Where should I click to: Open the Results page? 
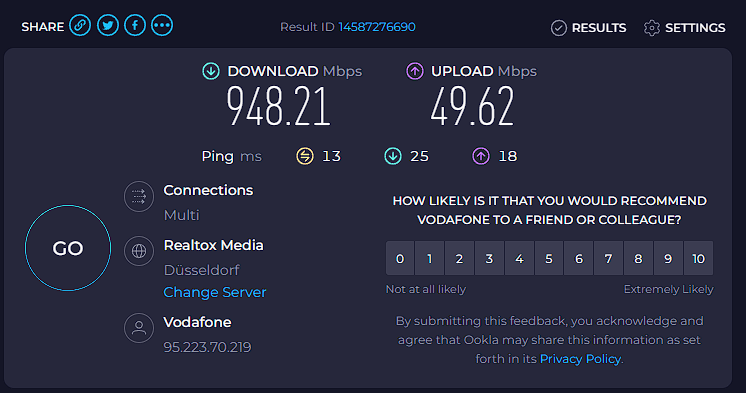coord(589,28)
